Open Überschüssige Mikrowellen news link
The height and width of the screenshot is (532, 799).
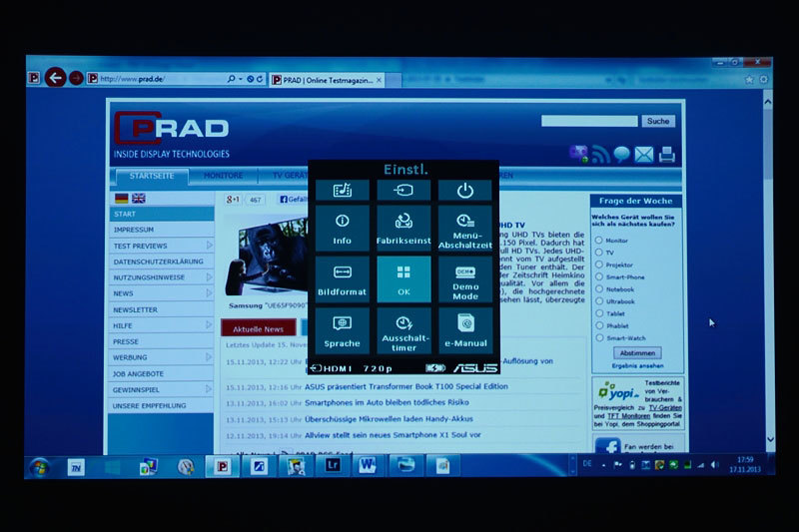(389, 418)
